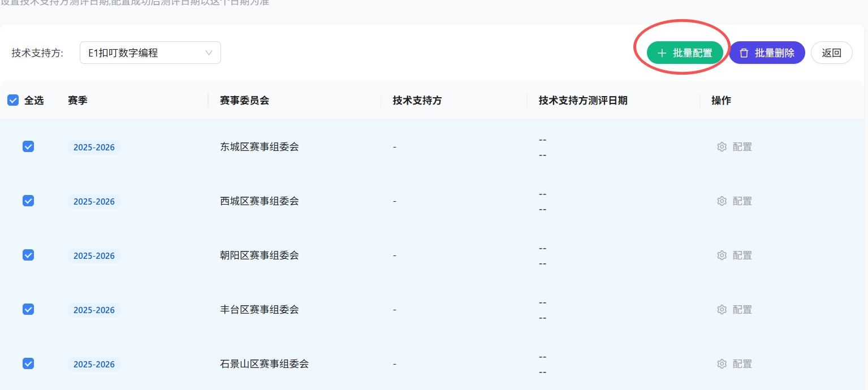The image size is (868, 390).
Task: Click the gear icon in 朝阳区赛事组委会 row
Action: 722,255
